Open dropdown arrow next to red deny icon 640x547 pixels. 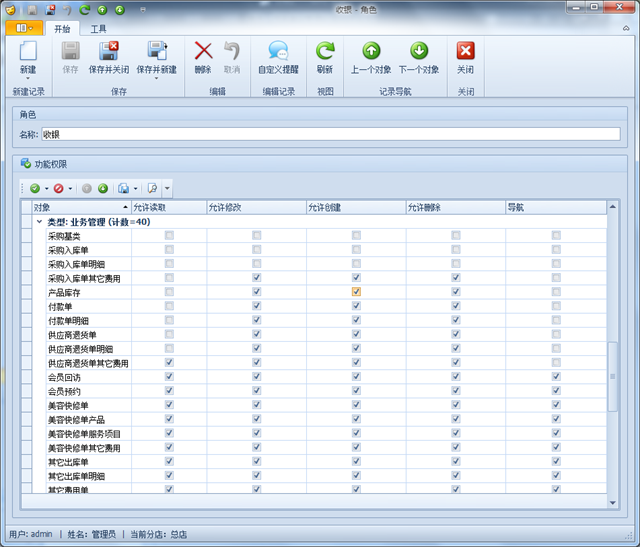coord(70,189)
